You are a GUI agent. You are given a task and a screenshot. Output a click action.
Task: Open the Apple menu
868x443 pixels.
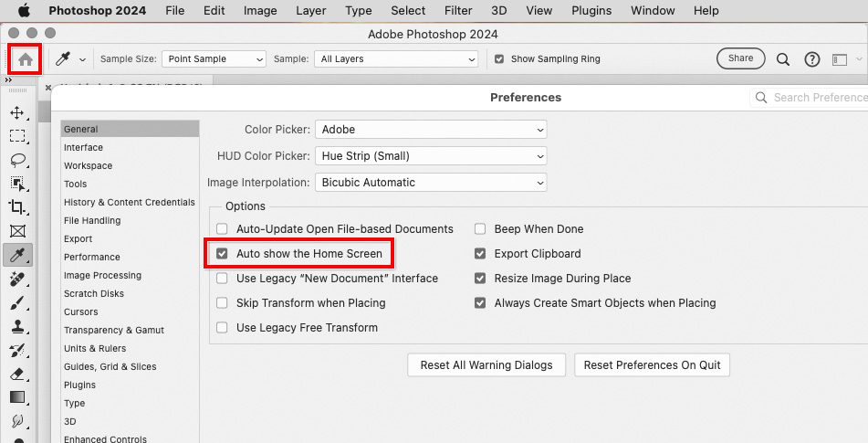(24, 11)
